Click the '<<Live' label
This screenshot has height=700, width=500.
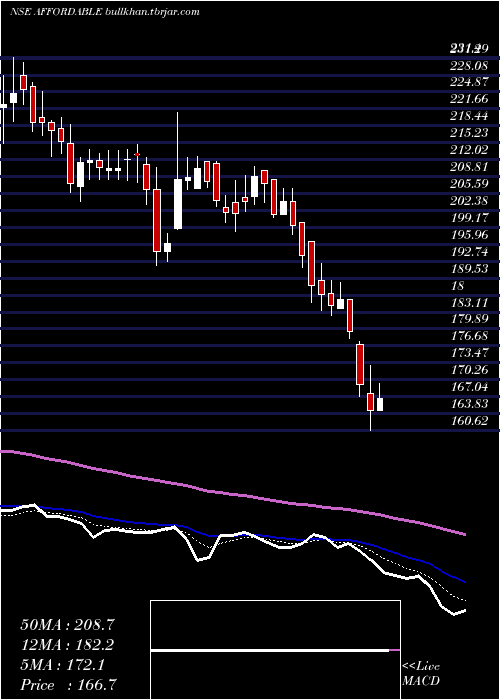coord(421,667)
